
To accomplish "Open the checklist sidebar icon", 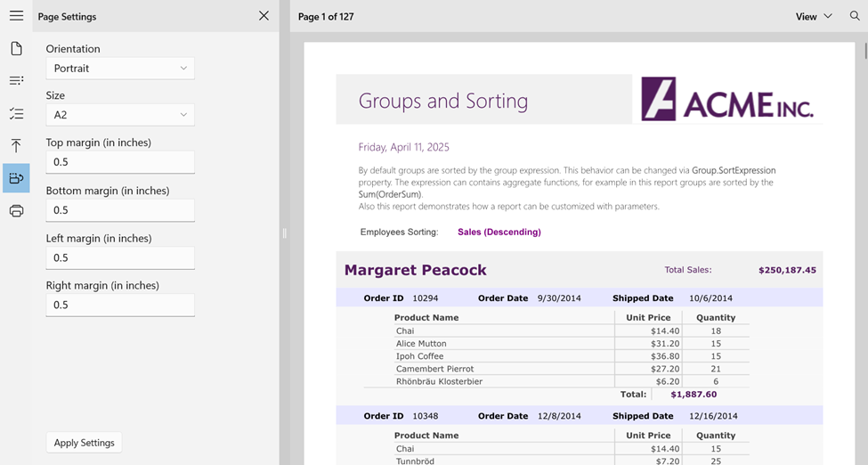I will pyautogui.click(x=16, y=113).
